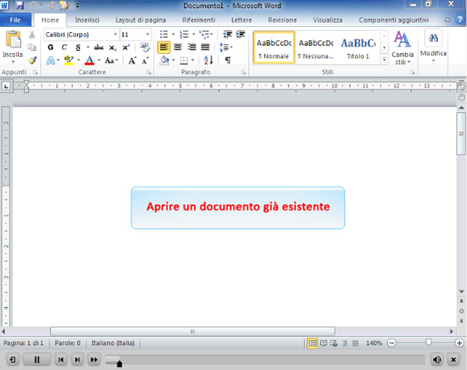Toggle subscript formatting
Image resolution: width=467 pixels, height=370 pixels.
pyautogui.click(x=113, y=48)
